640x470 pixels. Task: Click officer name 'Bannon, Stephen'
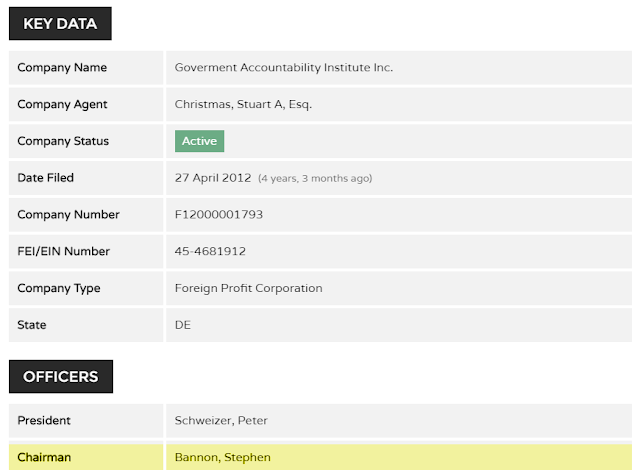click(222, 457)
